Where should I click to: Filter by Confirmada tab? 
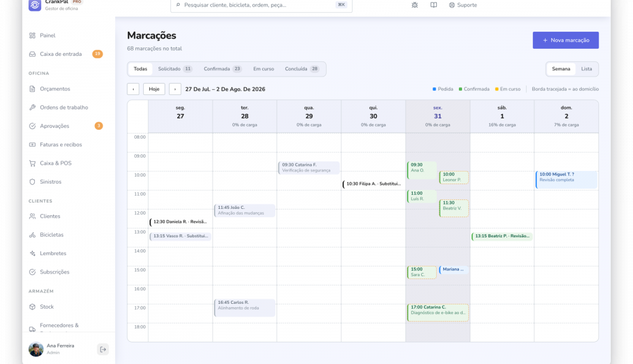tap(222, 69)
